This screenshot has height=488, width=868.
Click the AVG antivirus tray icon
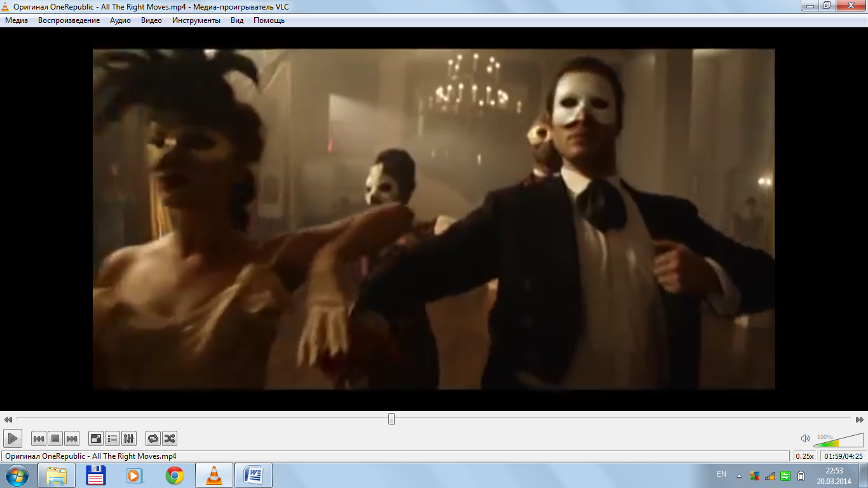(x=755, y=475)
